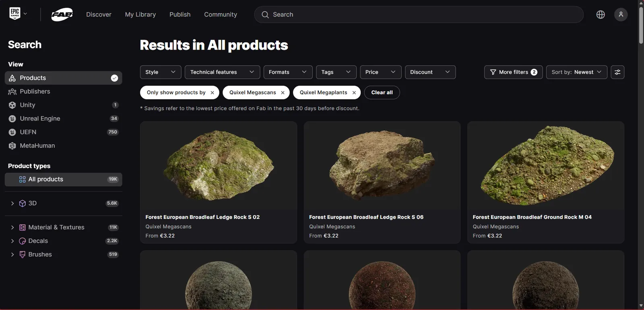Click the Material & Textures icon
Viewport: 644px width, 310px height.
23,228
